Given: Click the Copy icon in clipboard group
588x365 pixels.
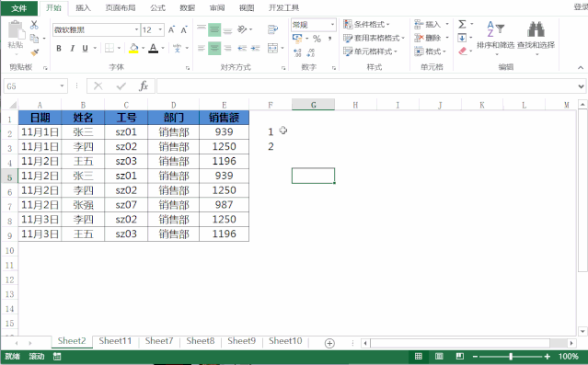Looking at the screenshot, I should click(x=34, y=39).
